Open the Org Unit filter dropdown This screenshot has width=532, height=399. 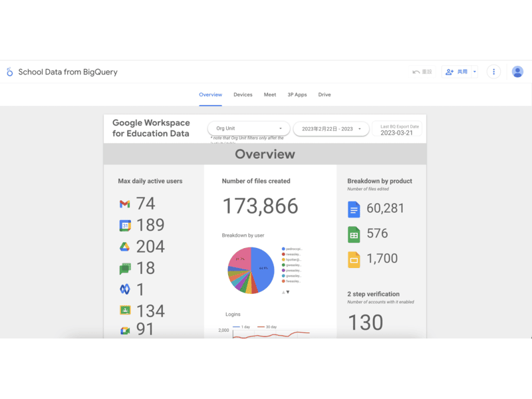tap(249, 128)
